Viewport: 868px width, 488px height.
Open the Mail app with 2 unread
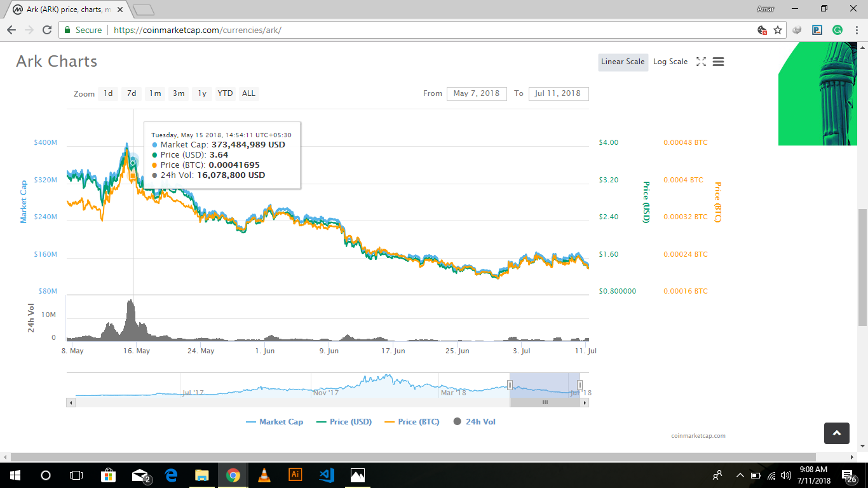pyautogui.click(x=140, y=475)
